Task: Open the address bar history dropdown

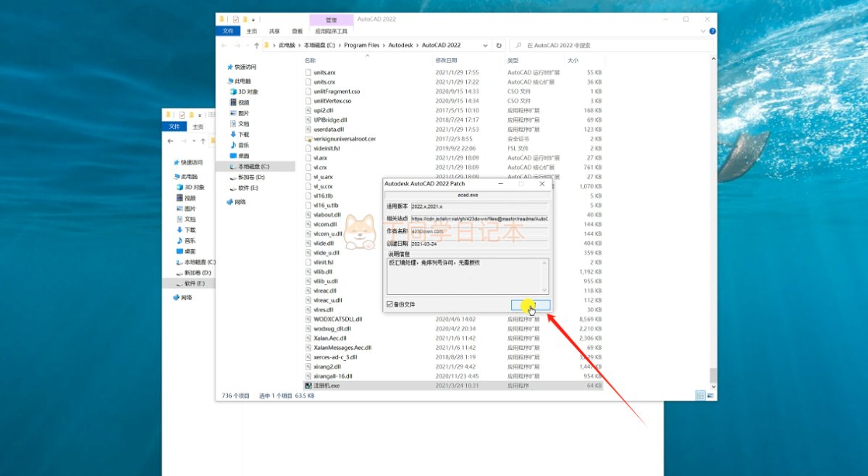Action: [485, 45]
